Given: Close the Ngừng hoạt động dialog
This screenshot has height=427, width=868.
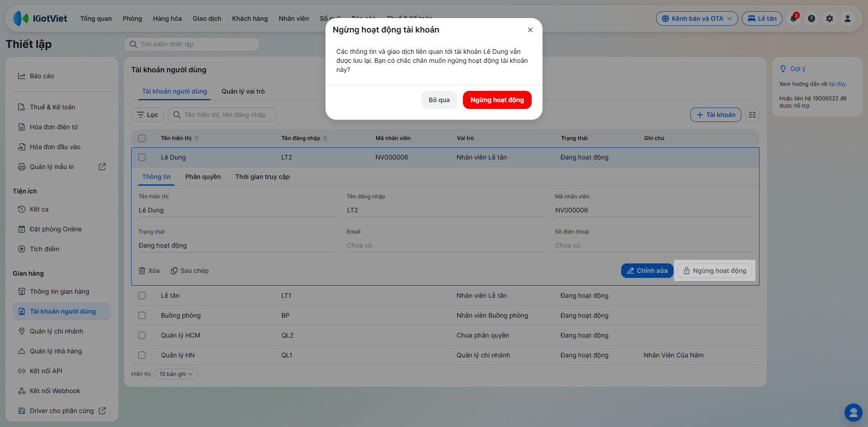Looking at the screenshot, I should [530, 30].
